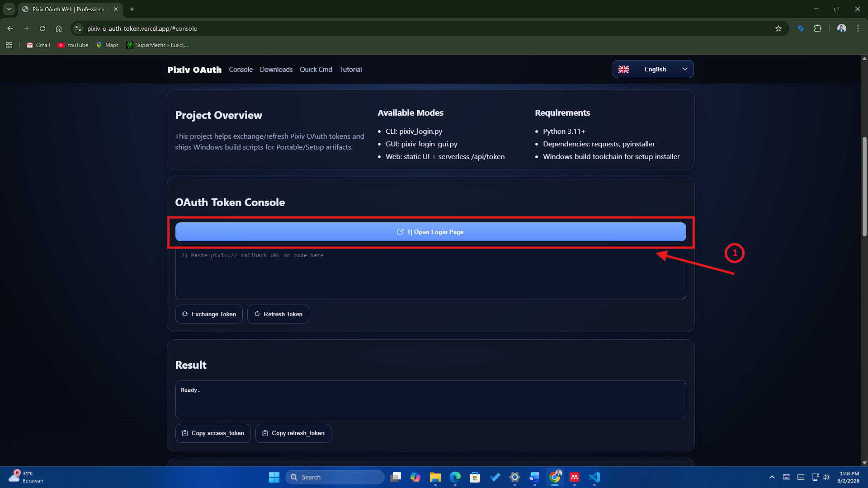868x488 pixels.
Task: Click the 1) Open Login Page button
Action: 430,232
